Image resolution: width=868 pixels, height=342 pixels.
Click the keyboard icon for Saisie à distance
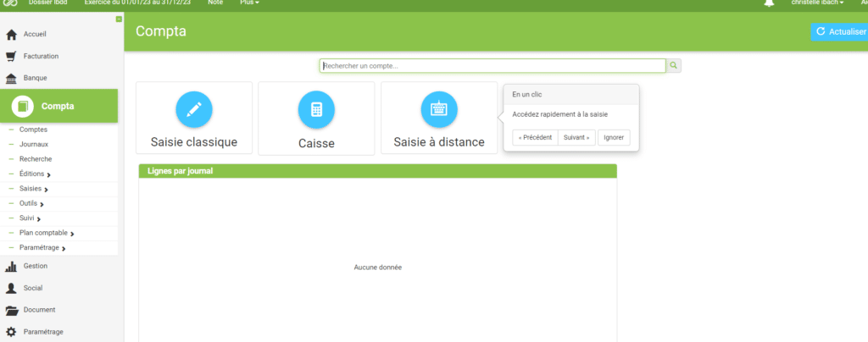coord(439,109)
